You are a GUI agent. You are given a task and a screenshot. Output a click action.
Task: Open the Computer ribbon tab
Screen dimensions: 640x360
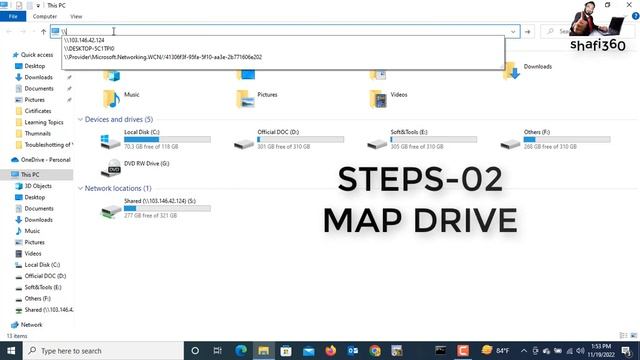coord(45,16)
